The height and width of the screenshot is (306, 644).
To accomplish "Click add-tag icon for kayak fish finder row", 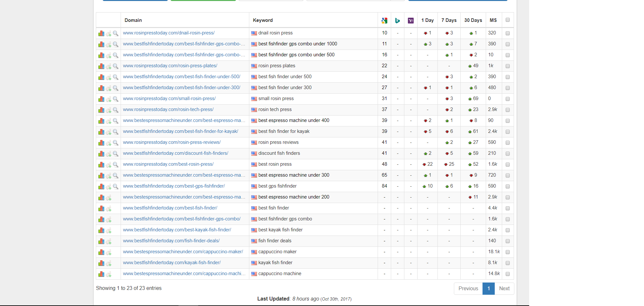I will pyautogui.click(x=109, y=263).
